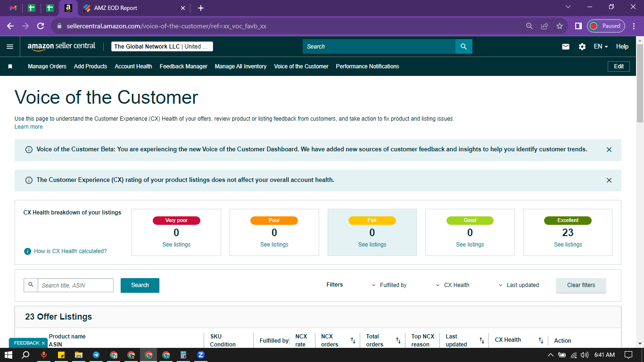Close the AMZ EOD Report tab
The image size is (644, 362).
pos(183,8)
